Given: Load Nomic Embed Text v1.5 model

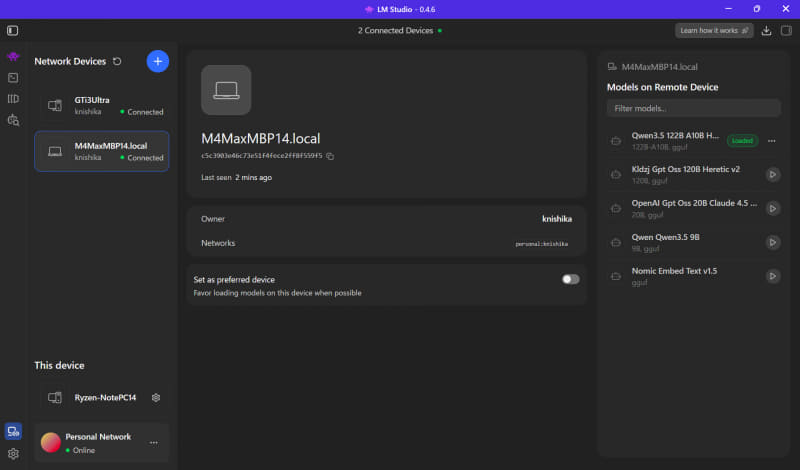Looking at the screenshot, I should pos(773,276).
